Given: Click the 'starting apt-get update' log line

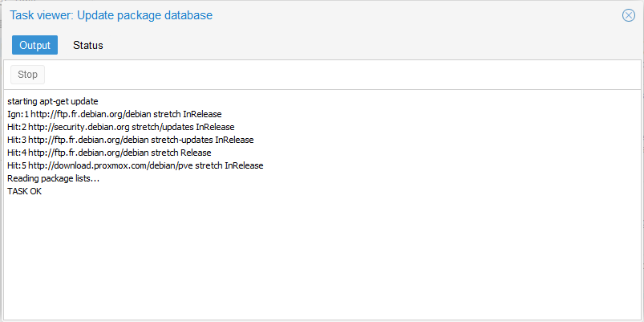Looking at the screenshot, I should click(x=52, y=101).
